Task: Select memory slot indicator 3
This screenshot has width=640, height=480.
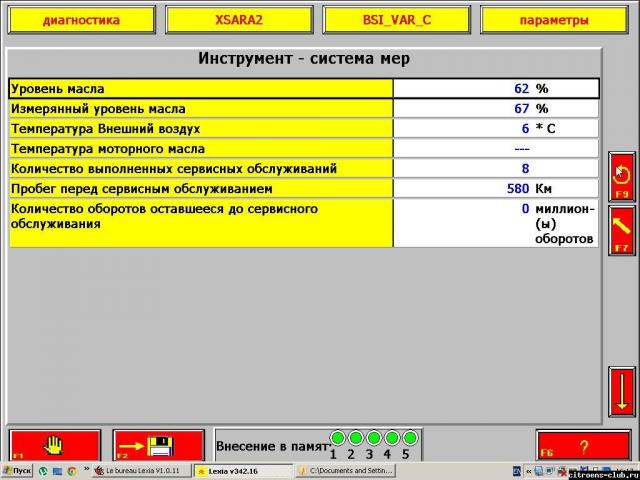Action: coord(374,438)
